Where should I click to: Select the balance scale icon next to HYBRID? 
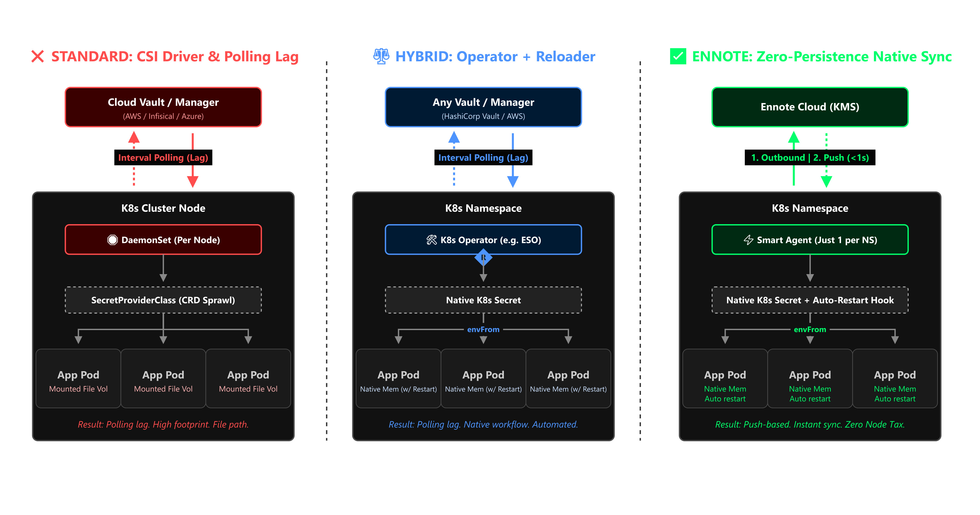[382, 56]
